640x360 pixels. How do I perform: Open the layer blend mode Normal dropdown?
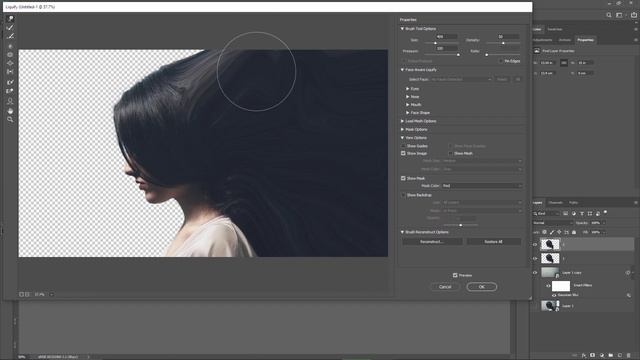(x=553, y=223)
